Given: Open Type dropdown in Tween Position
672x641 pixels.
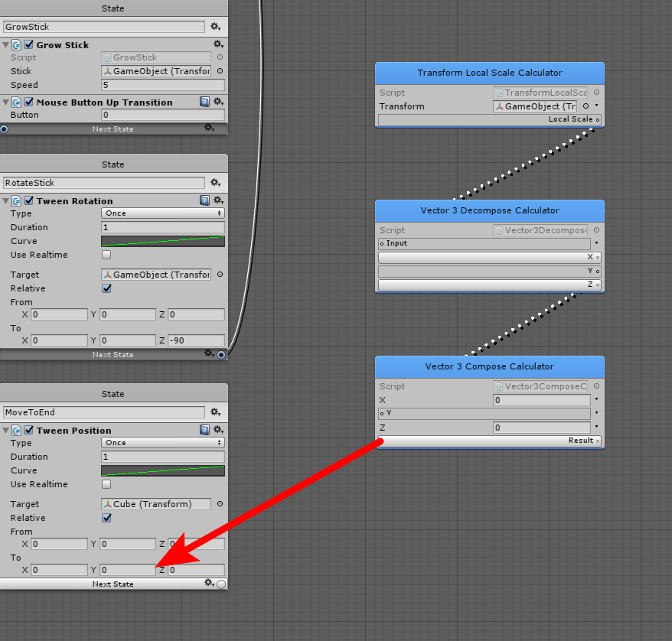Looking at the screenshot, I should pyautogui.click(x=162, y=443).
